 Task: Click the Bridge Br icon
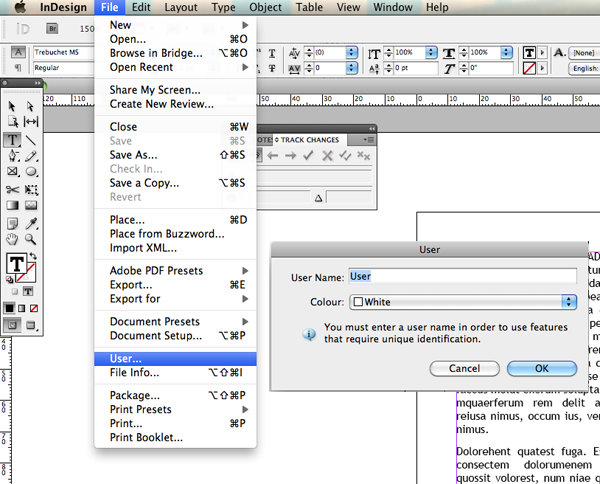pyautogui.click(x=52, y=28)
